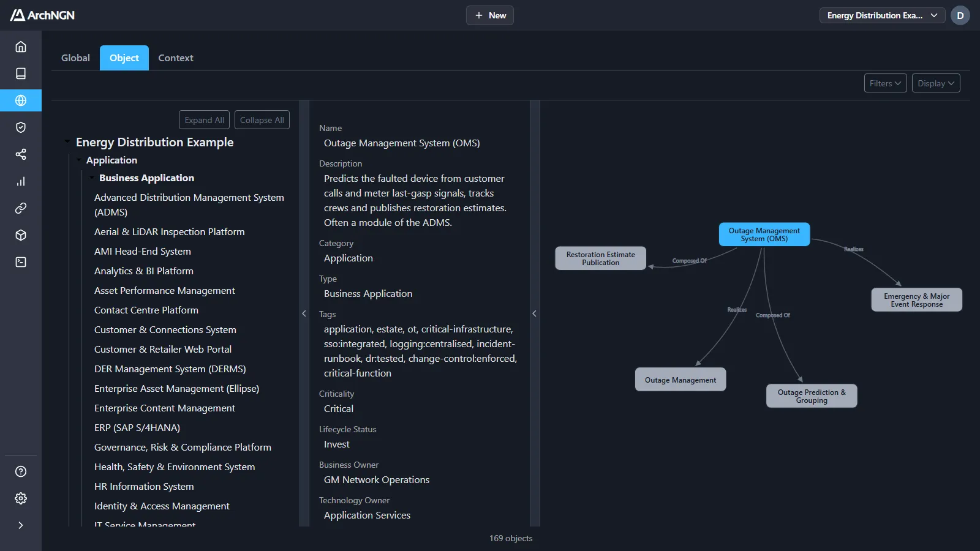
Task: Expand the sidebar with the chevron arrow
Action: pos(21,525)
